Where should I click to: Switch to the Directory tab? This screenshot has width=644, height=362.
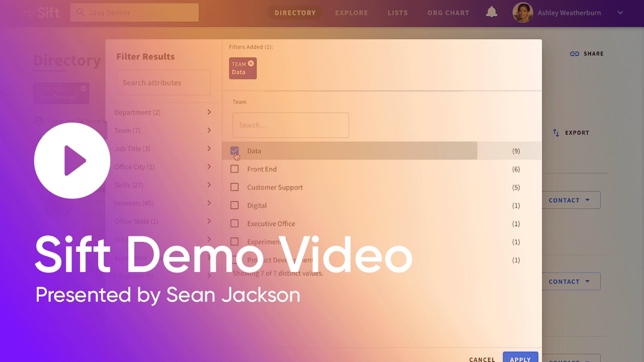click(x=295, y=13)
